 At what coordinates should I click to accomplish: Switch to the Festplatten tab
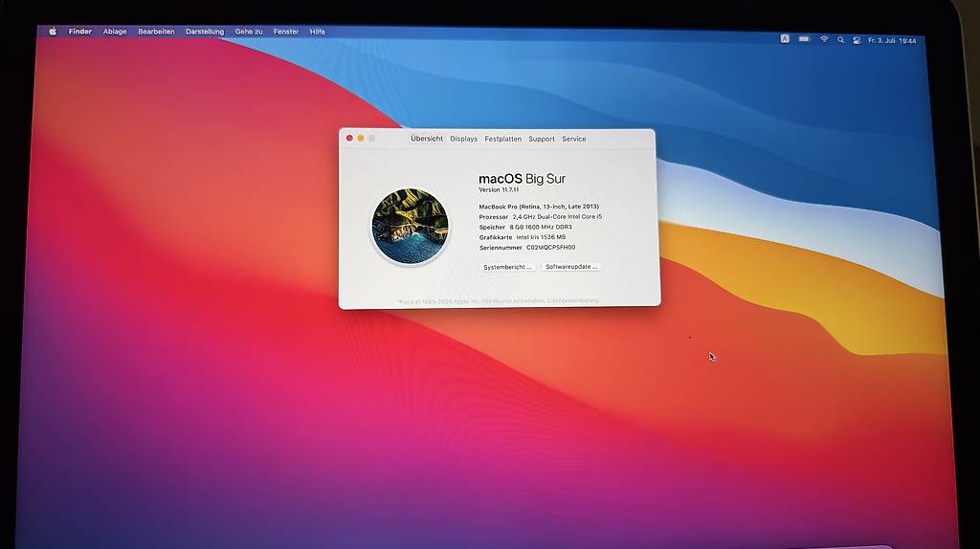click(503, 139)
